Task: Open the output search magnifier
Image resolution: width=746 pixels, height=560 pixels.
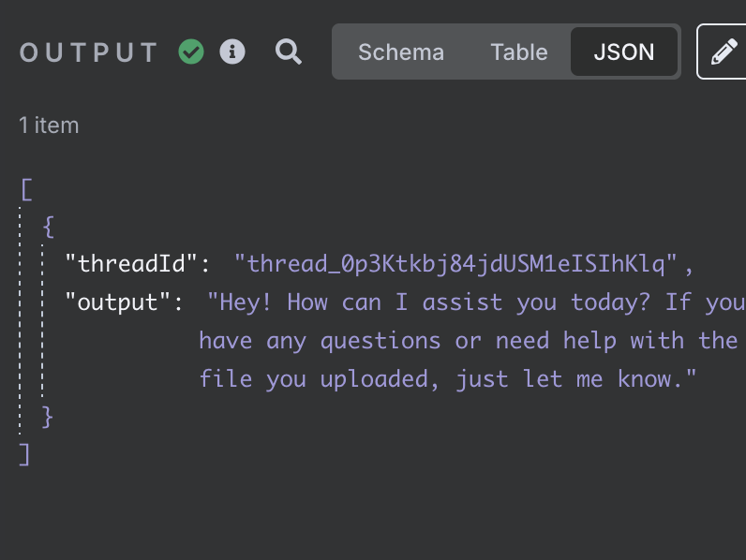Action: [289, 52]
